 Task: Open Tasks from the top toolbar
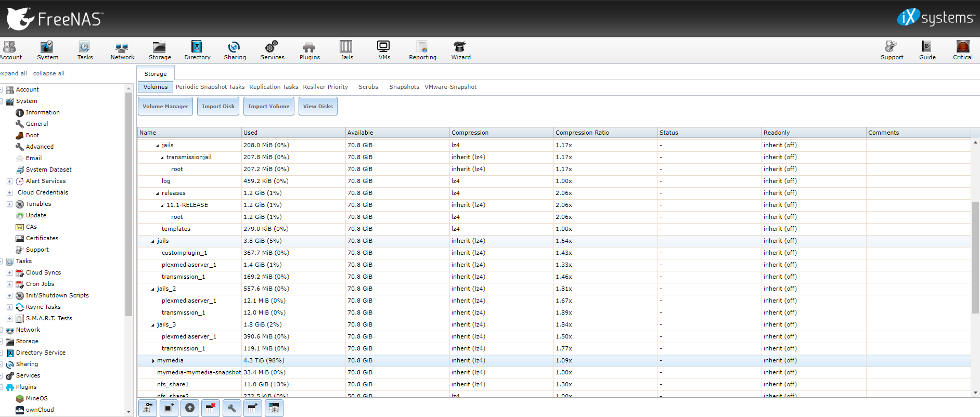(85, 50)
